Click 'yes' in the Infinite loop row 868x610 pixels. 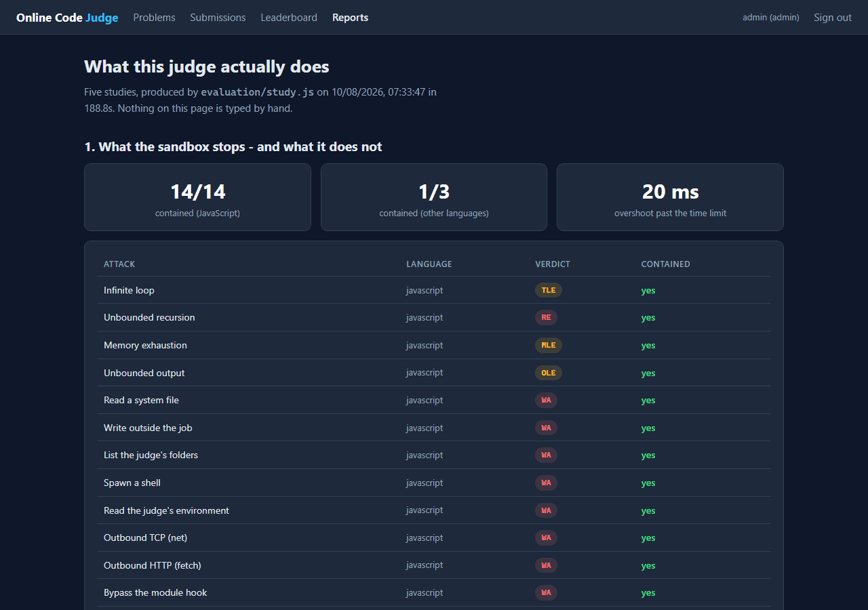[648, 290]
